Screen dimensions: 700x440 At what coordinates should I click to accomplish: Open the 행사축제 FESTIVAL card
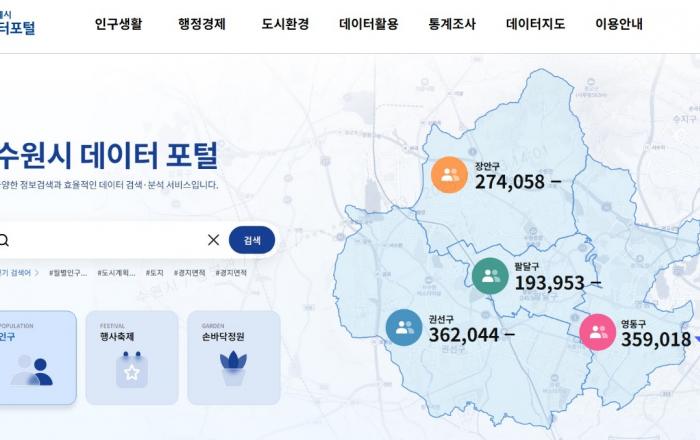[x=132, y=358]
